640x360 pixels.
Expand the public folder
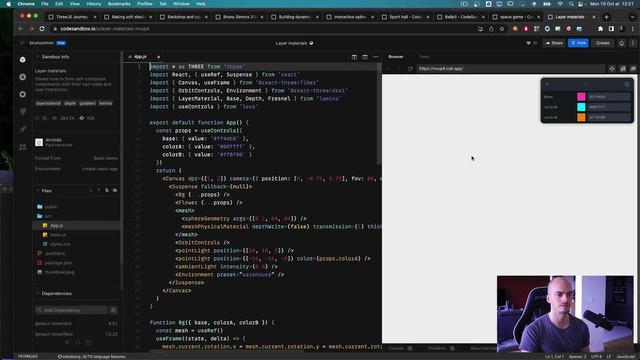47,207
